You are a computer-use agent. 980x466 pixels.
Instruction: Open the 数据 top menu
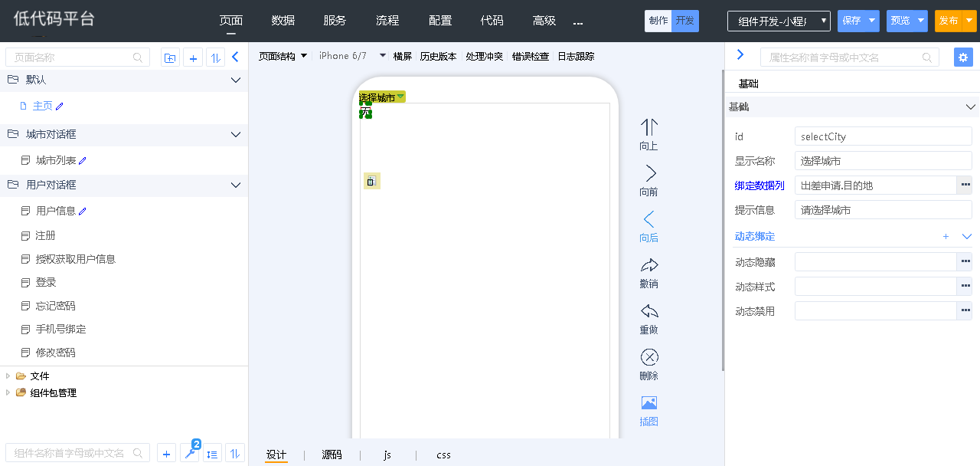283,21
